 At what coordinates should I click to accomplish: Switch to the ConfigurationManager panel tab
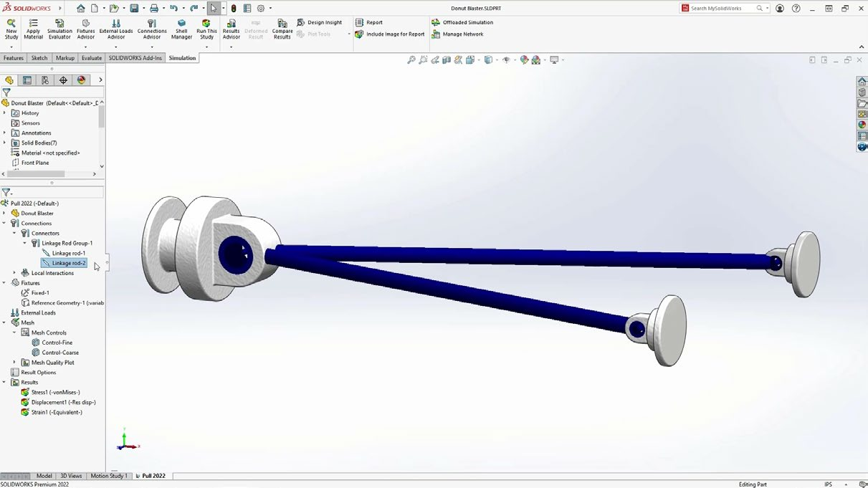coord(45,80)
